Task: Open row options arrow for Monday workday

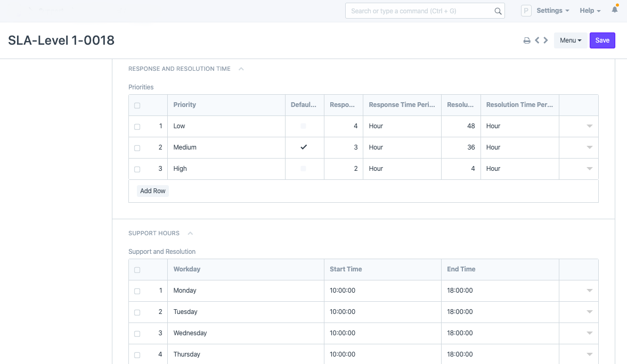Action: pos(589,291)
